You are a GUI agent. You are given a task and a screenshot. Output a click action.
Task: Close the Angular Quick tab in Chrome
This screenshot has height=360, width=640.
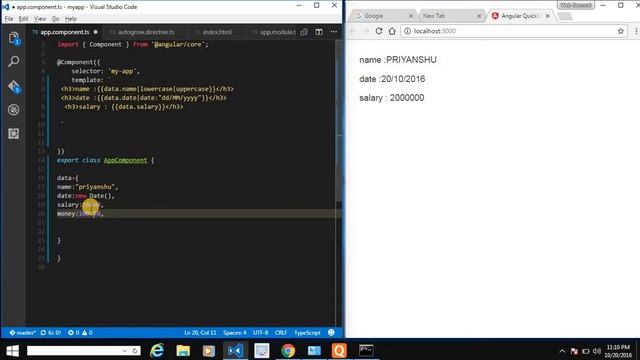point(548,16)
